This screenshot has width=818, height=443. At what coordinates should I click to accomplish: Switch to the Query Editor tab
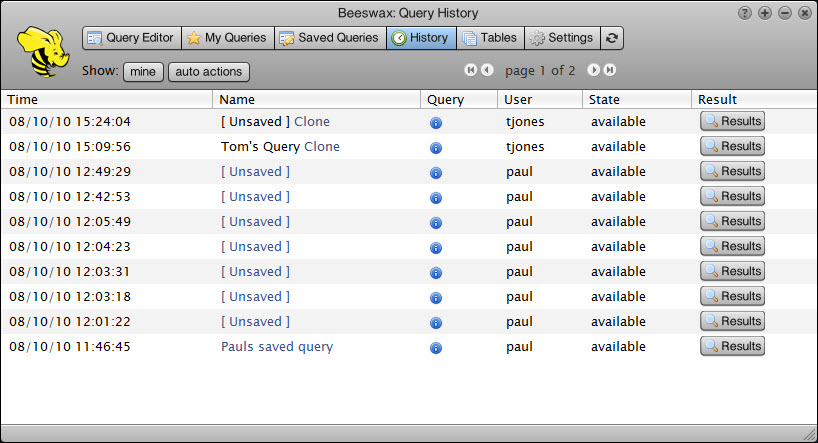131,38
